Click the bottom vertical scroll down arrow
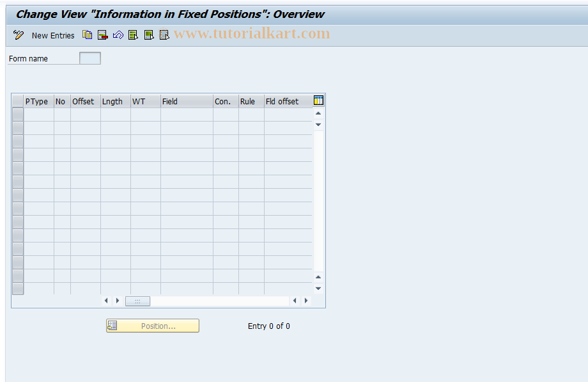588x382 pixels. (x=318, y=289)
